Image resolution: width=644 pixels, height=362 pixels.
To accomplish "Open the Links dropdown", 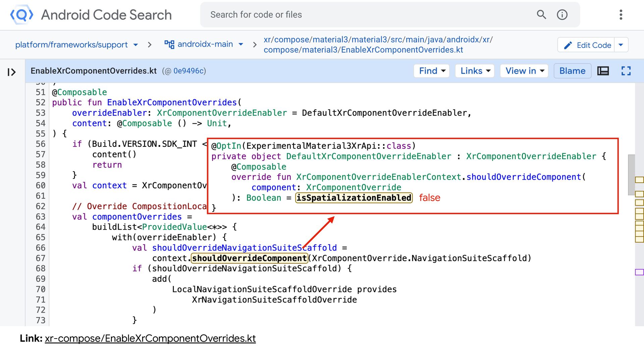I will point(475,71).
